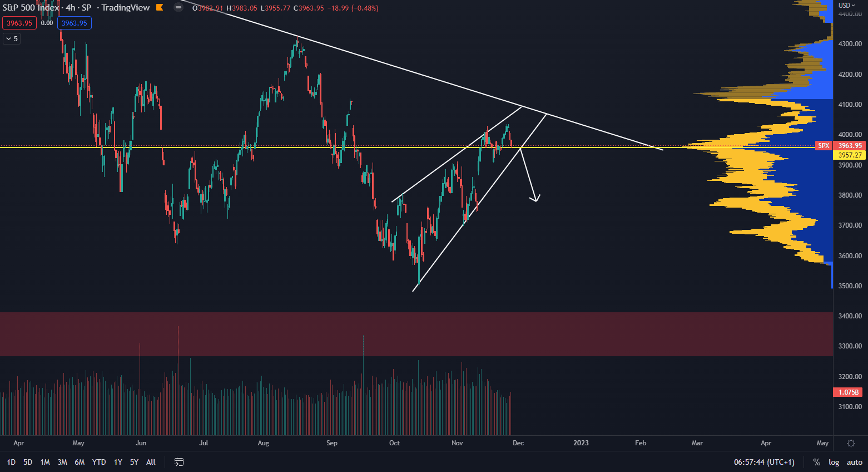Open chart settings gear icon
The image size is (868, 472).
pos(851,443)
